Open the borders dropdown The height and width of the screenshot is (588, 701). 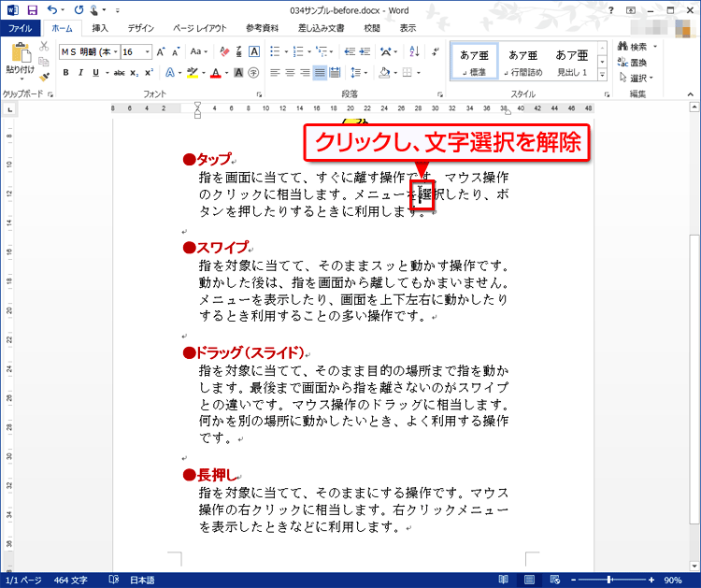[x=419, y=72]
